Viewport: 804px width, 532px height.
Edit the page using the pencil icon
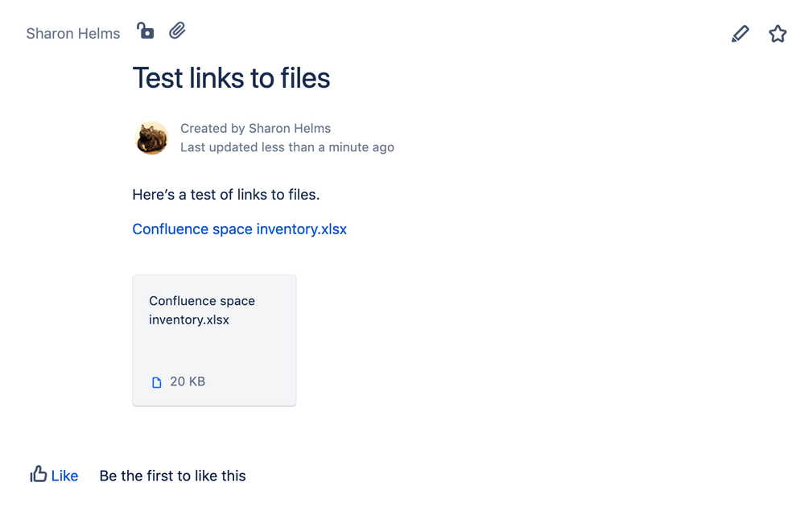[740, 34]
